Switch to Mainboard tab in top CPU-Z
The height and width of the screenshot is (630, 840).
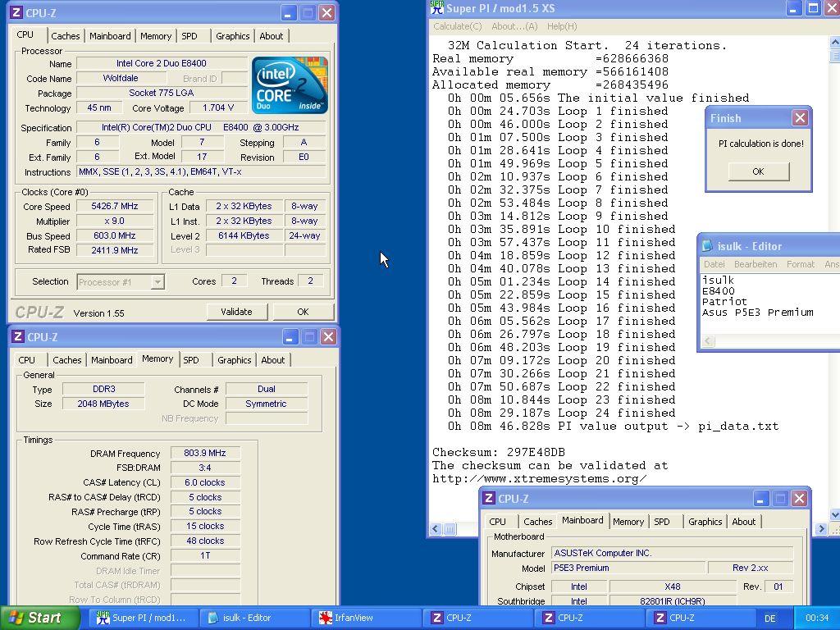click(110, 36)
